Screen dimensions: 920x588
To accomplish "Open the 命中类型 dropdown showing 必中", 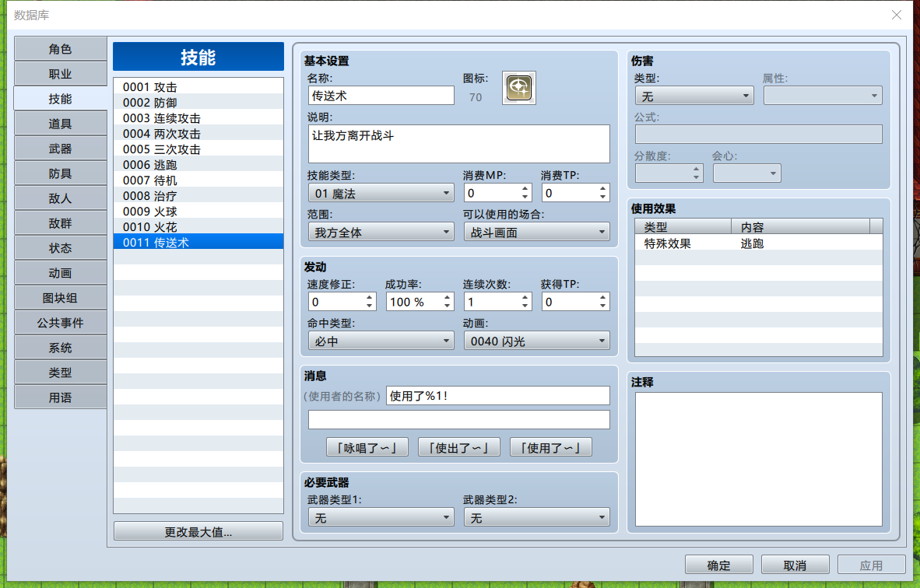I will coord(381,341).
